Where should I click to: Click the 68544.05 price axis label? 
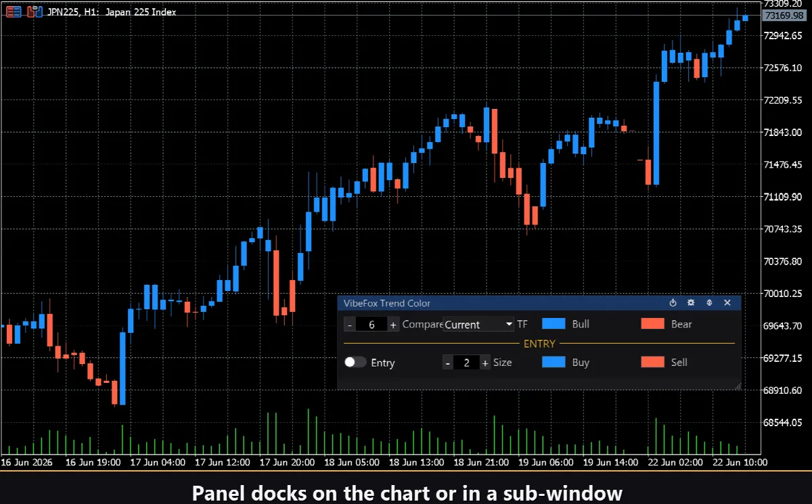[x=783, y=423]
